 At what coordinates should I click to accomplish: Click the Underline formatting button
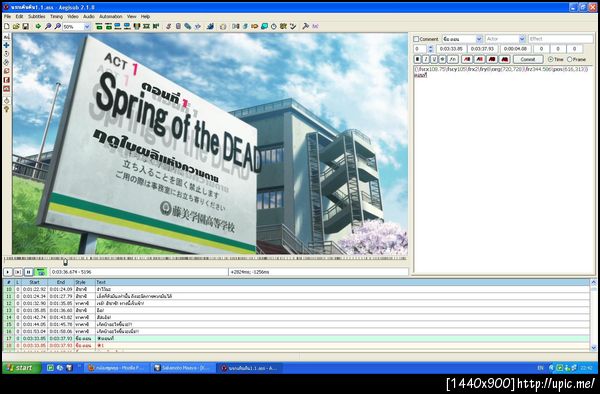434,59
